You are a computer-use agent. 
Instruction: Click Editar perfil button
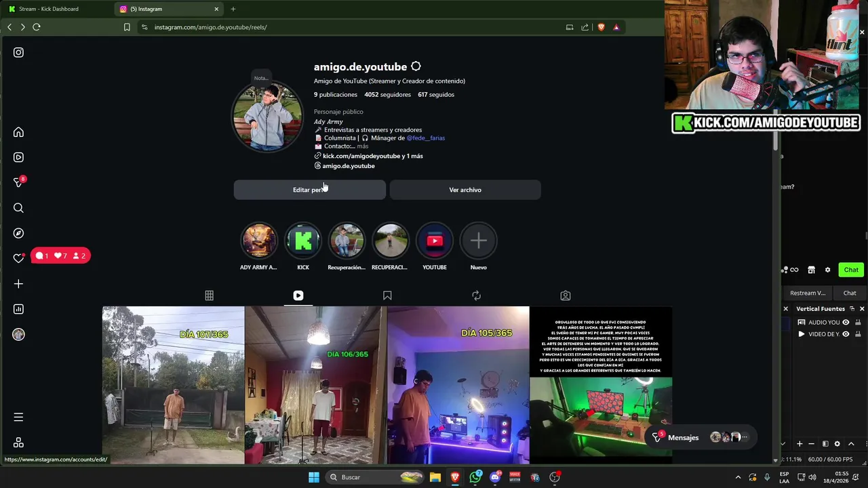point(310,190)
